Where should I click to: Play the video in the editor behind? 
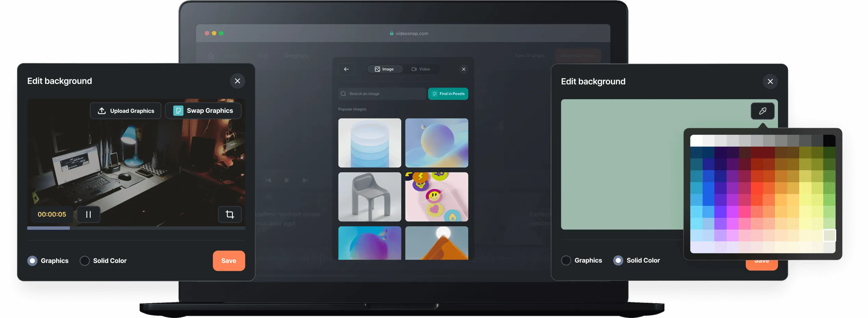(x=287, y=180)
